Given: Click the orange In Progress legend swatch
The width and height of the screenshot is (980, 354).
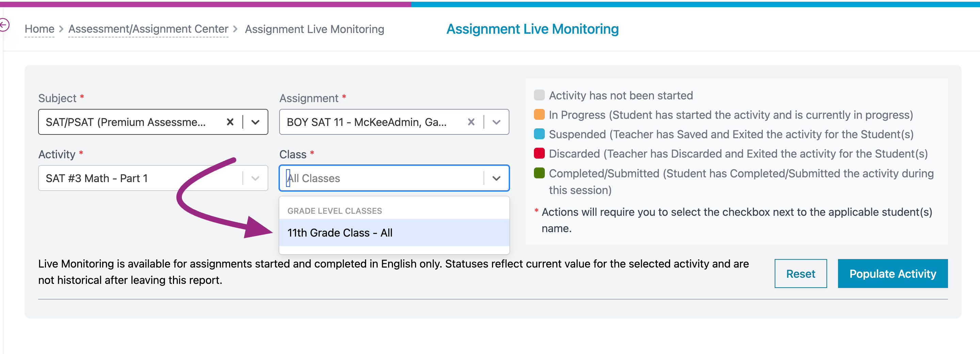Looking at the screenshot, I should click(x=539, y=114).
